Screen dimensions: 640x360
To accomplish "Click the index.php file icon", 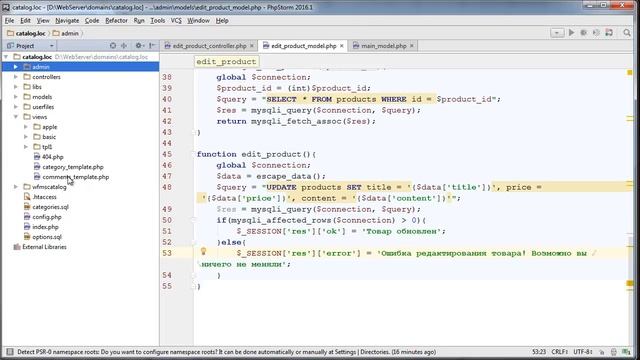I will coord(27,227).
